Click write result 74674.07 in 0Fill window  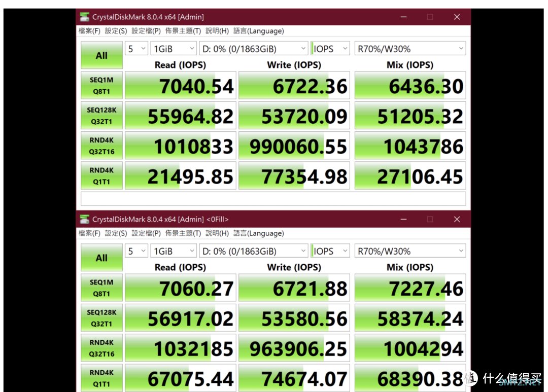[x=294, y=378]
